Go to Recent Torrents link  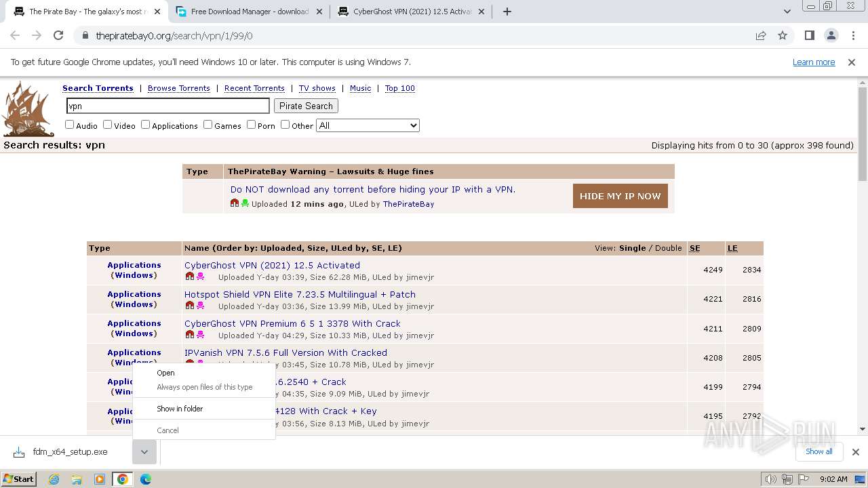254,88
